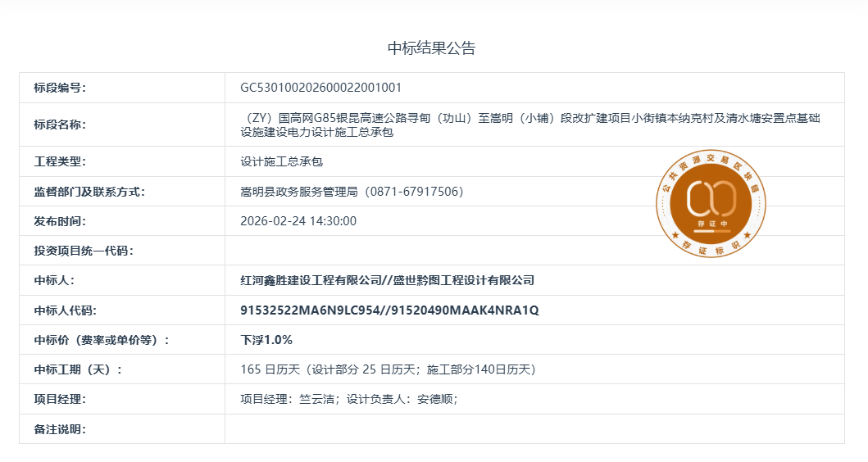Click the 设计施工总承包 project type value
This screenshot has width=868, height=462.
pyautogui.click(x=281, y=162)
